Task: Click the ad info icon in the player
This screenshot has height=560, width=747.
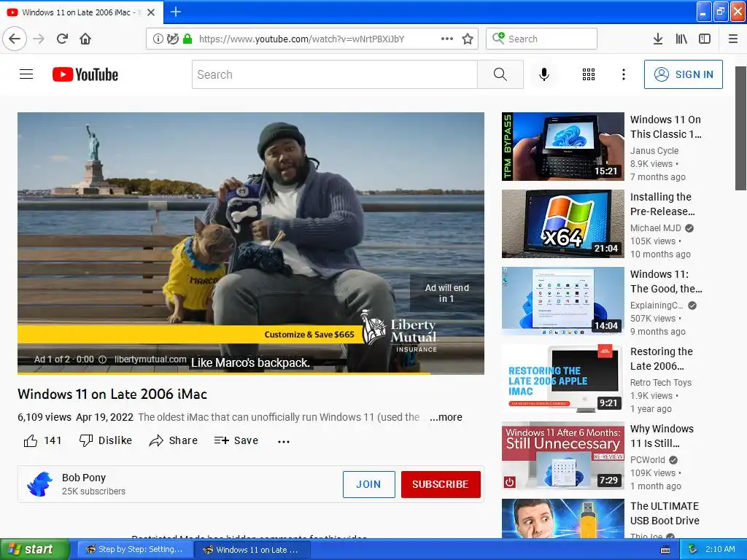Action: pos(102,359)
